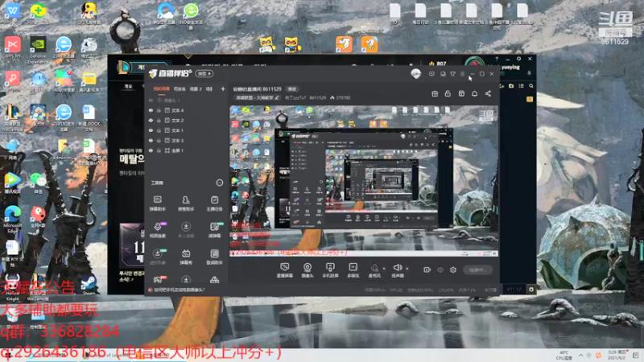Toggle visibility of 全屏 1 layer

click(x=151, y=150)
